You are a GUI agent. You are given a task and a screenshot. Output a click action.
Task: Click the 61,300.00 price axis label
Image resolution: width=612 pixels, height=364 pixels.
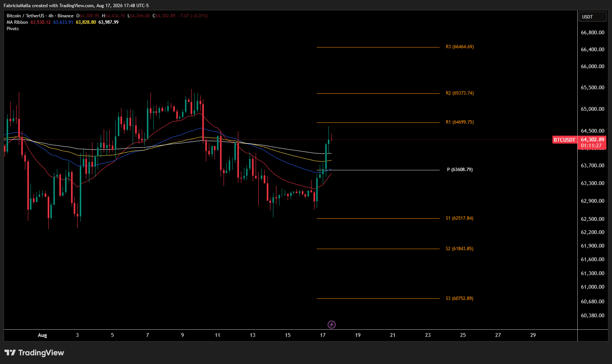tap(593, 273)
